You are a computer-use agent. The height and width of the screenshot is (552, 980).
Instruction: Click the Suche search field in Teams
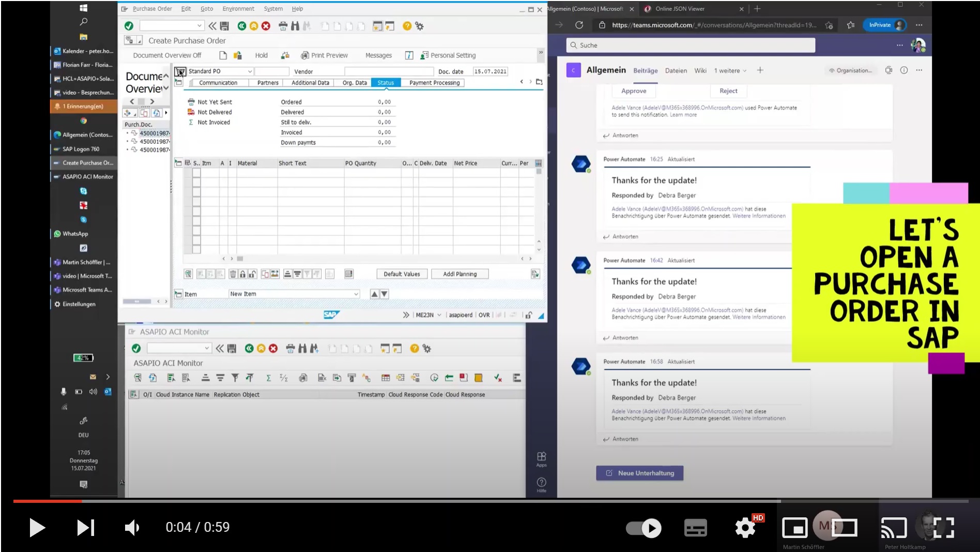(690, 45)
